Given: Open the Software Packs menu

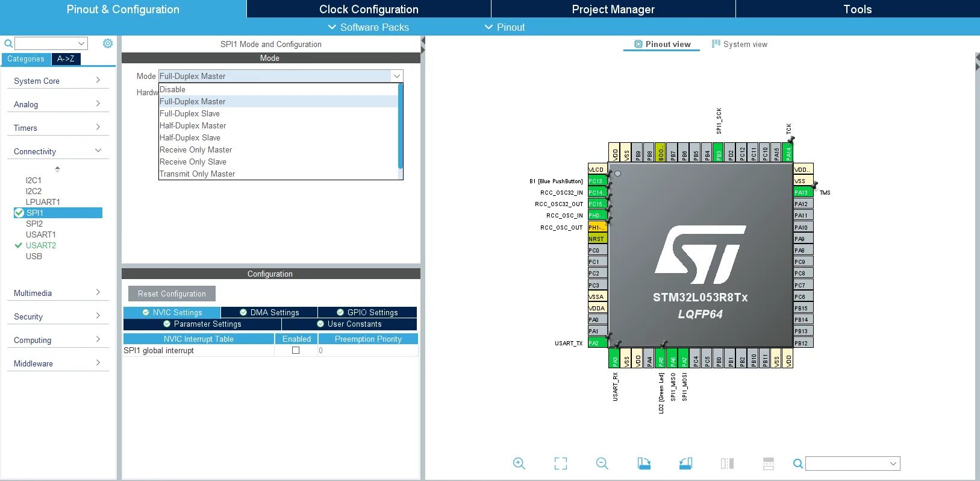Looking at the screenshot, I should (368, 27).
